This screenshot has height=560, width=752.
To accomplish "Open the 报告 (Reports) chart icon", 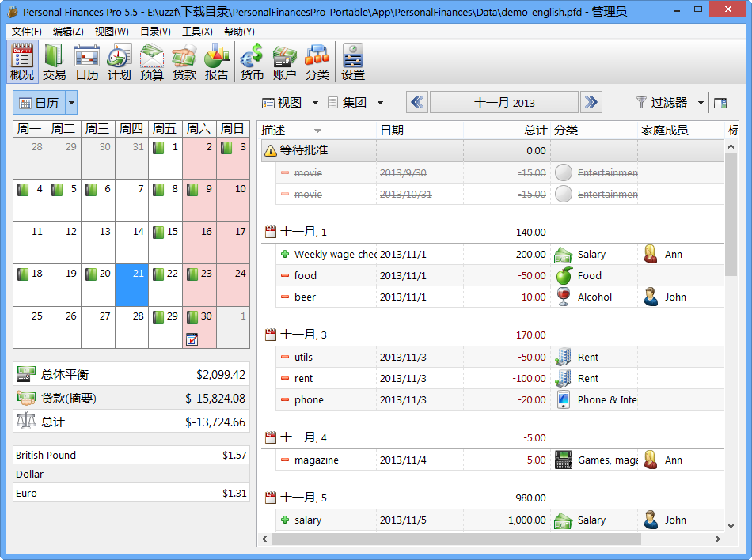I will tap(216, 61).
